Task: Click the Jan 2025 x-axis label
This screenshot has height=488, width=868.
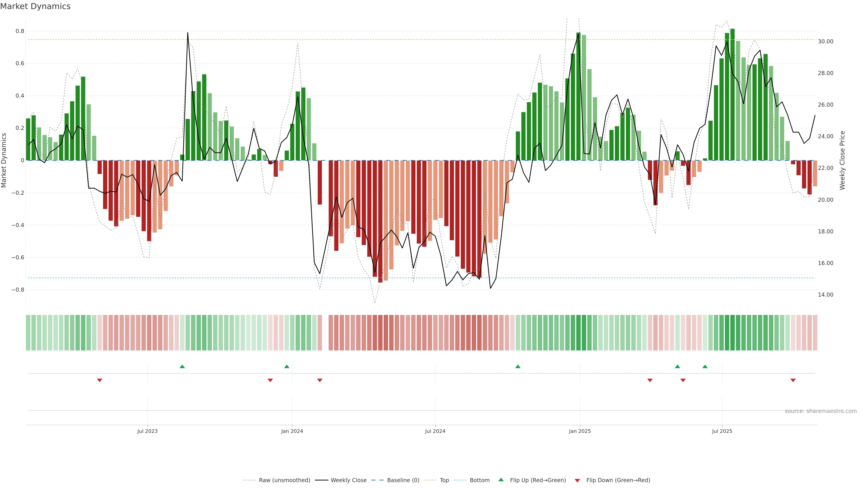Action: (580, 431)
